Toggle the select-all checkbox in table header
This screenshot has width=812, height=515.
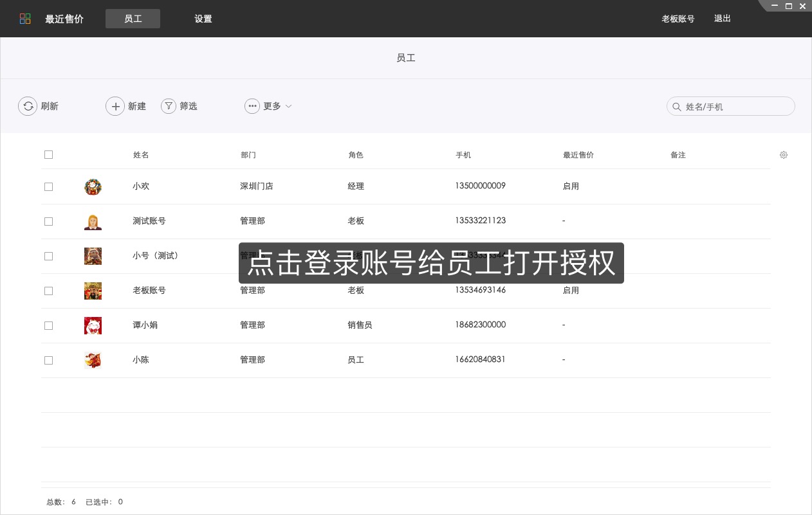tap(48, 154)
